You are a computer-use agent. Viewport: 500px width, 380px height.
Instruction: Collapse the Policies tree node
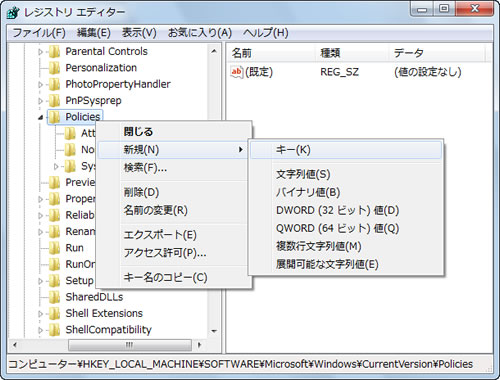(x=41, y=117)
